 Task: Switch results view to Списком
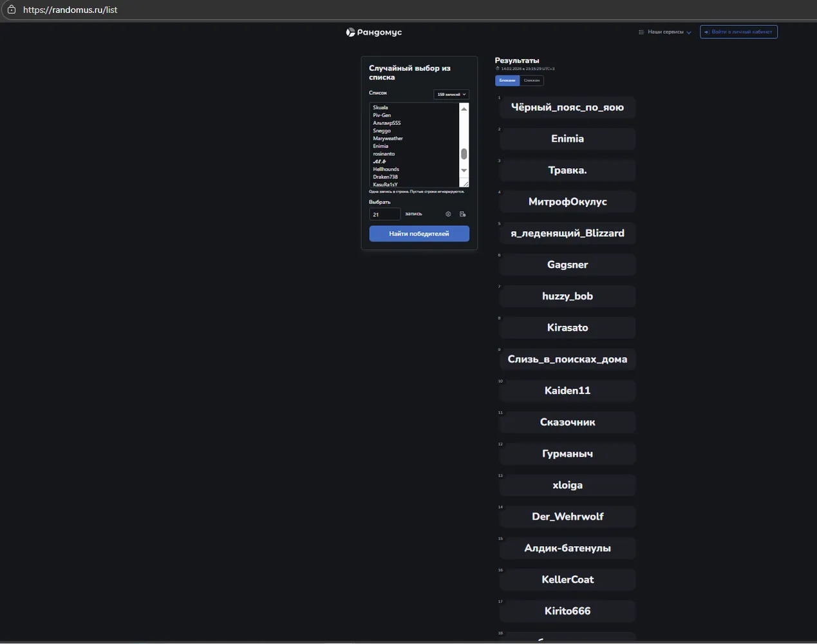click(x=532, y=80)
